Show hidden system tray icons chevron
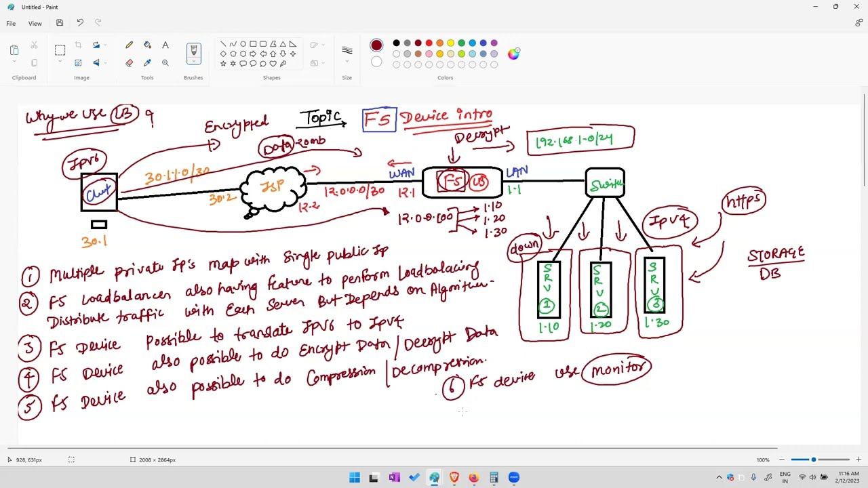 coord(719,477)
